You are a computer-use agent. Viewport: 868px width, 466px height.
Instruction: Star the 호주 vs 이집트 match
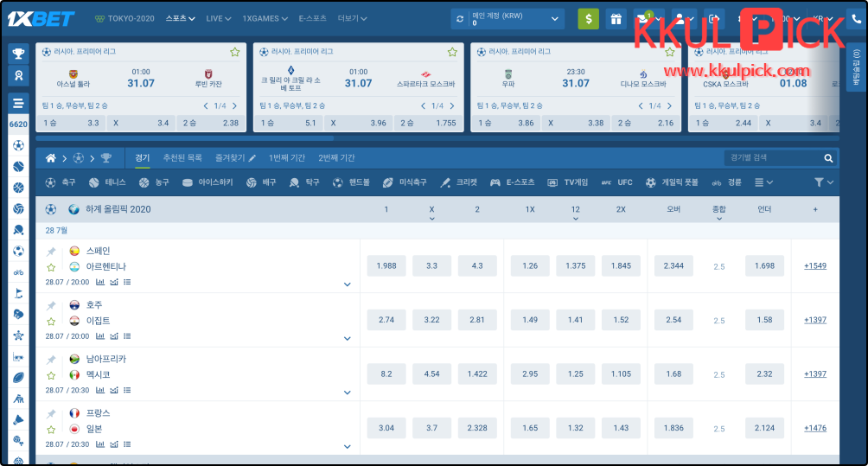click(51, 322)
